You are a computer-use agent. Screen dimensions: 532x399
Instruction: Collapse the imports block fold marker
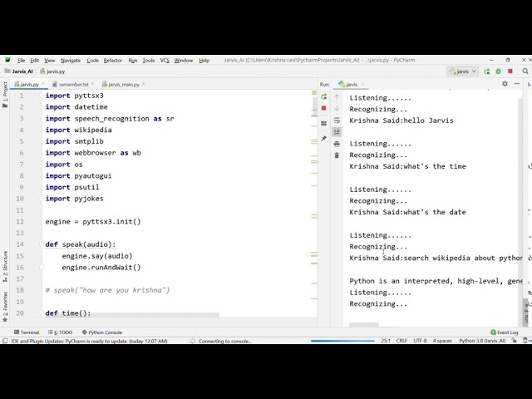pyautogui.click(x=42, y=96)
